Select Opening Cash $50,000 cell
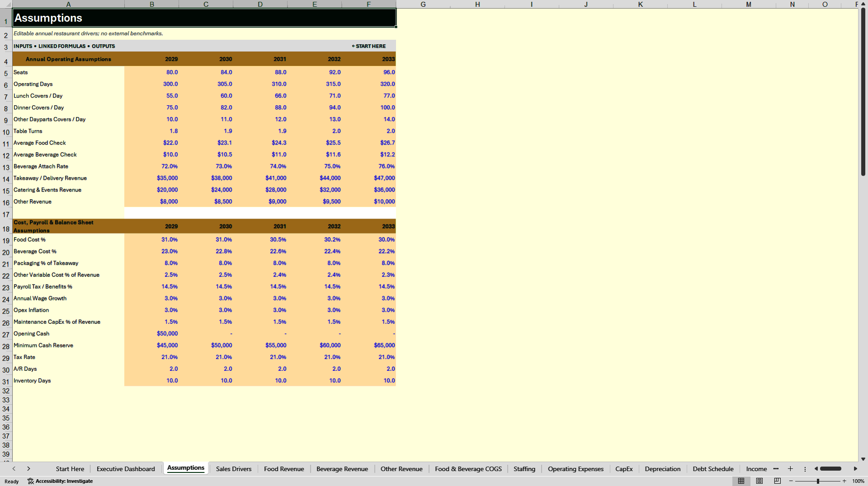The width and height of the screenshot is (868, 486). click(x=151, y=334)
